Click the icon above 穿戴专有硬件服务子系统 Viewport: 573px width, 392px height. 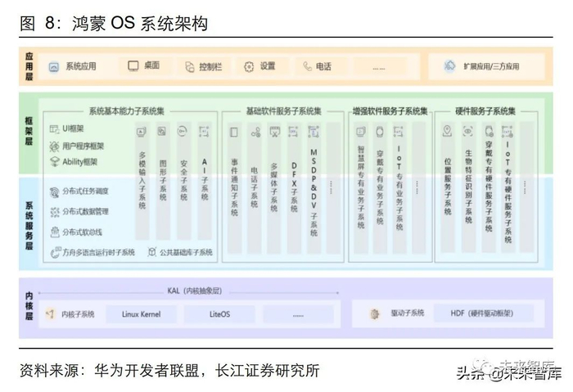pyautogui.click(x=489, y=132)
